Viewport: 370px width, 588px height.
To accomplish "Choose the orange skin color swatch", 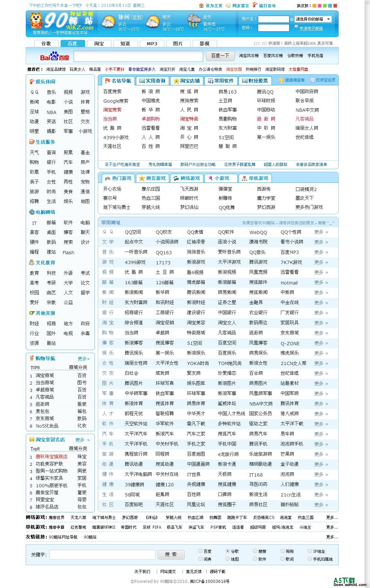I will [x=314, y=6].
